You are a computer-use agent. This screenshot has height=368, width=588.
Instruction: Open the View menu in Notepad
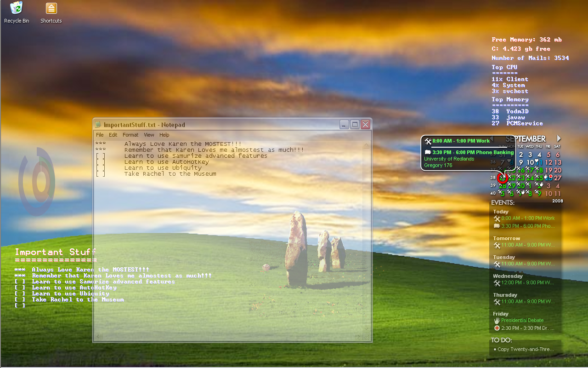click(149, 135)
